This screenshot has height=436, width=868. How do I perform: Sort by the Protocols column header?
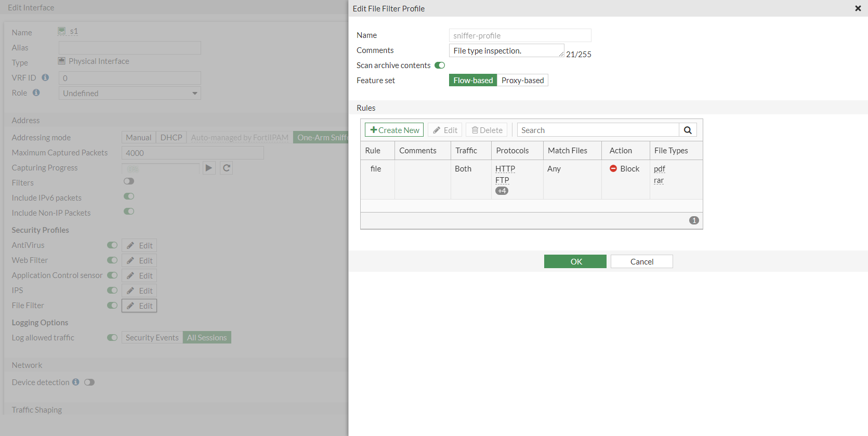coord(518,151)
